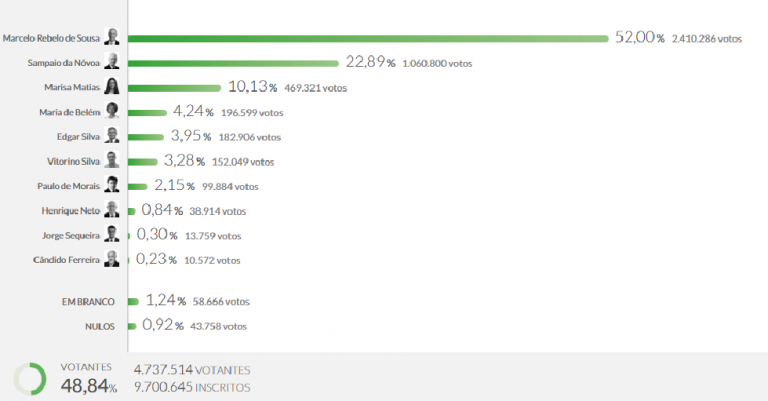This screenshot has height=401, width=768.
Task: Select Marisa Matias's candidate photo
Action: [x=113, y=87]
